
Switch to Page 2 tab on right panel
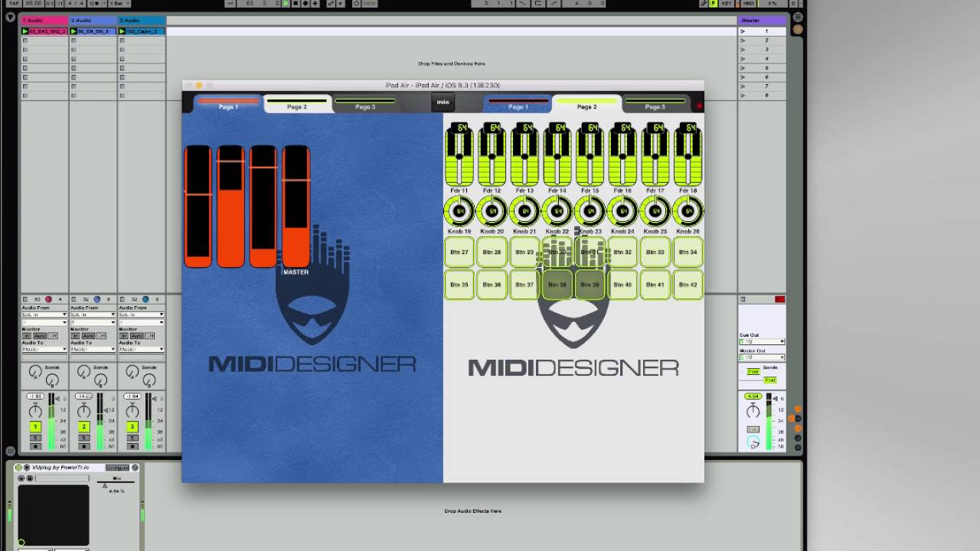tap(586, 103)
